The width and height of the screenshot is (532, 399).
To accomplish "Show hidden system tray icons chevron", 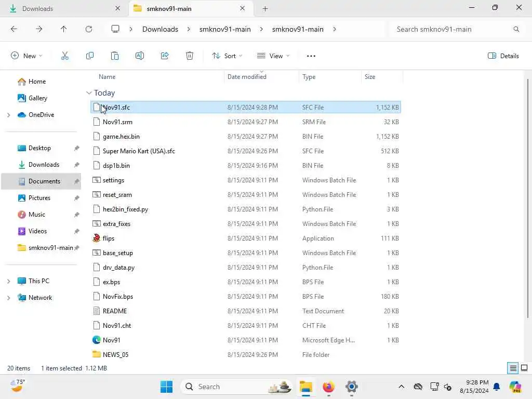I will [x=401, y=387].
